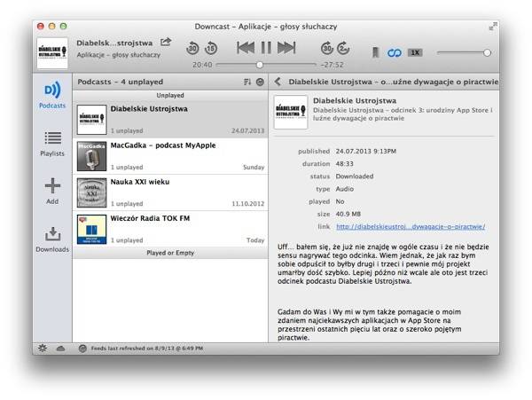
Task: Open the Downloads sidebar section
Action: 52,239
